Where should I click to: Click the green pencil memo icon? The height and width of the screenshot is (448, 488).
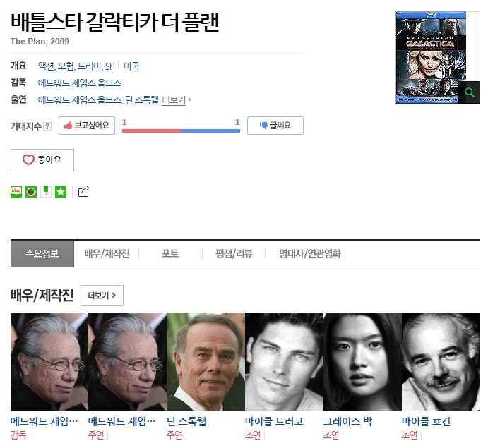46,192
